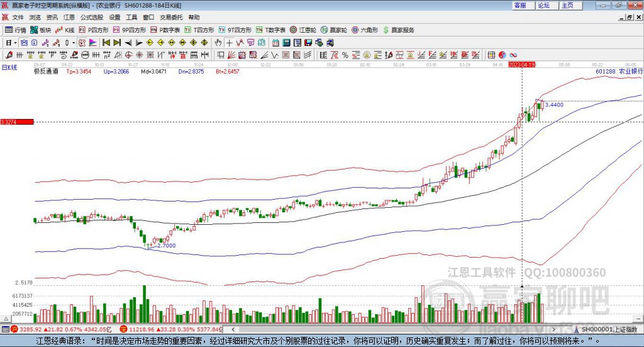Click the 论坛 forum button
The width and height of the screenshot is (644, 347).
[543, 5]
